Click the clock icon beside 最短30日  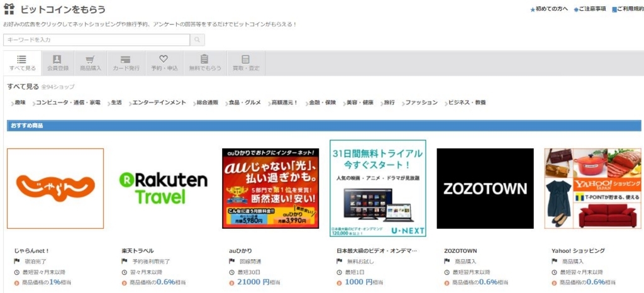click(x=232, y=272)
